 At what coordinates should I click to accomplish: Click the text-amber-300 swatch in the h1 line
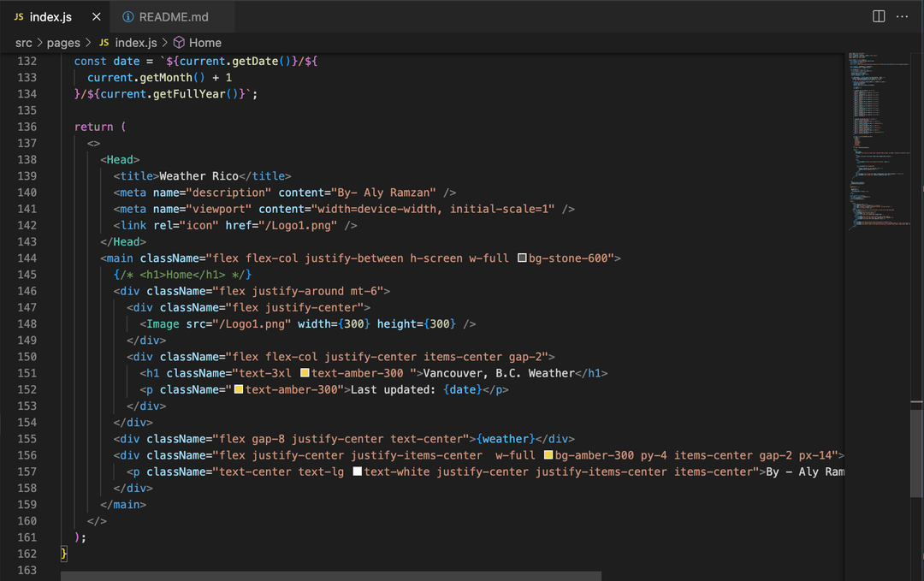305,373
